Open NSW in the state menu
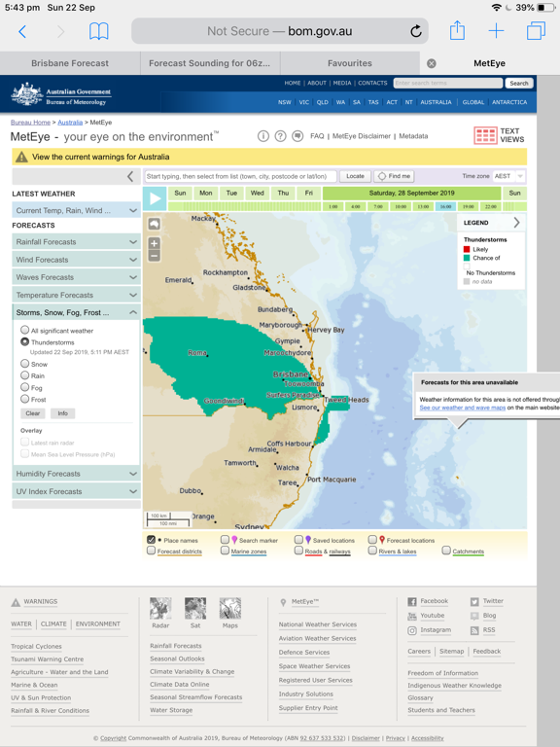 284,102
